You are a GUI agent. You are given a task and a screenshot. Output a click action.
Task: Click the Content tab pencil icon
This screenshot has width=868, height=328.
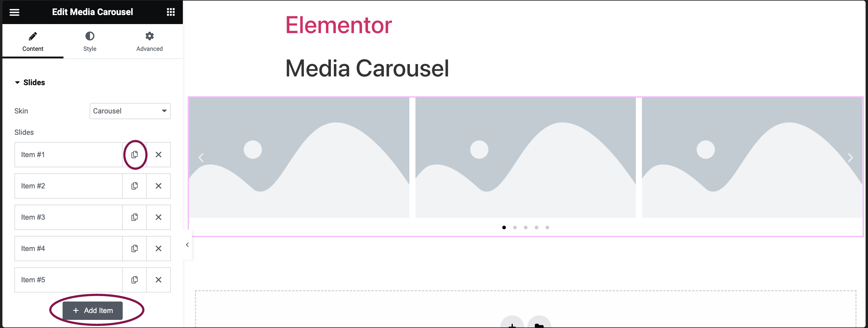coord(32,36)
